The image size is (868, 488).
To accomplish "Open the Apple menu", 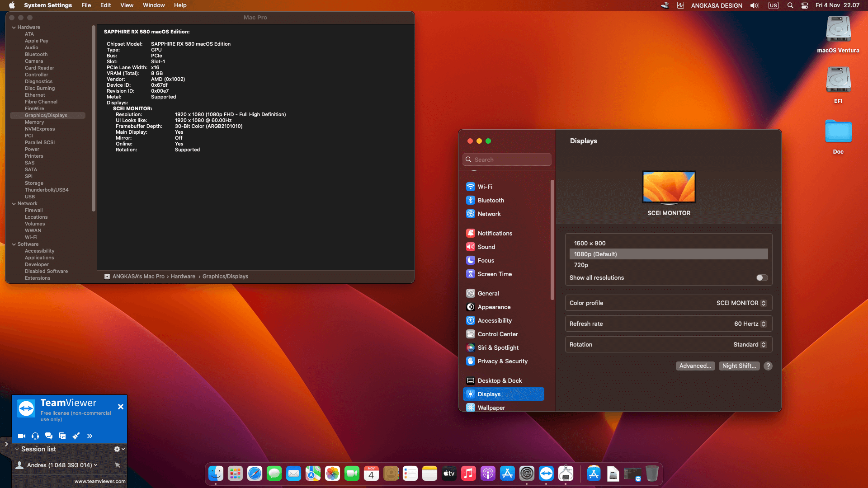I will pos(12,5).
